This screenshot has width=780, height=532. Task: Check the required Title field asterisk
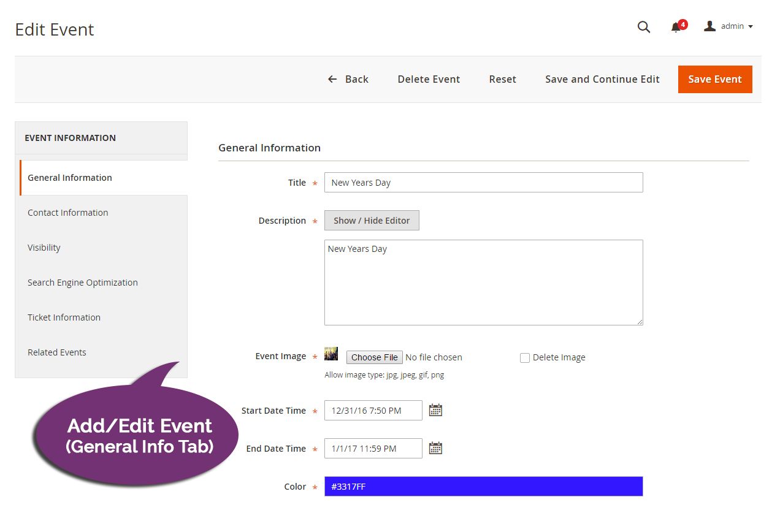[x=315, y=183]
